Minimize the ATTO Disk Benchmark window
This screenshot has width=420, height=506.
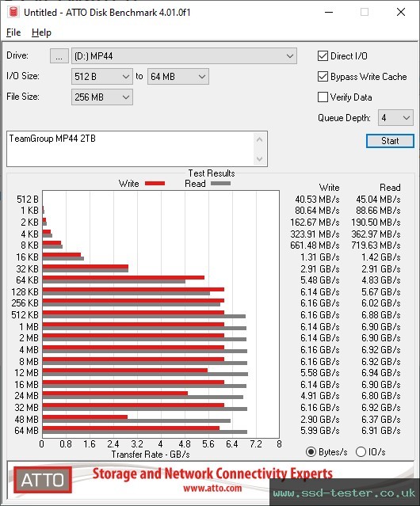329,12
